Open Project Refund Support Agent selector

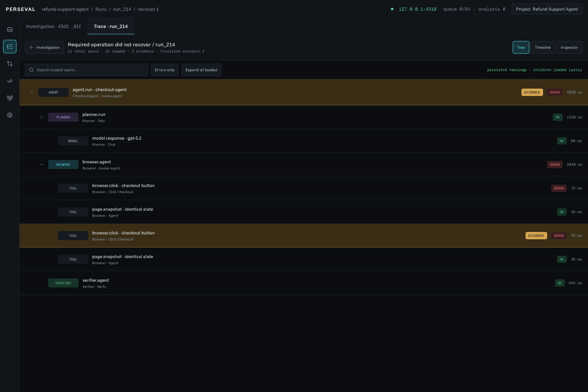pos(547,9)
